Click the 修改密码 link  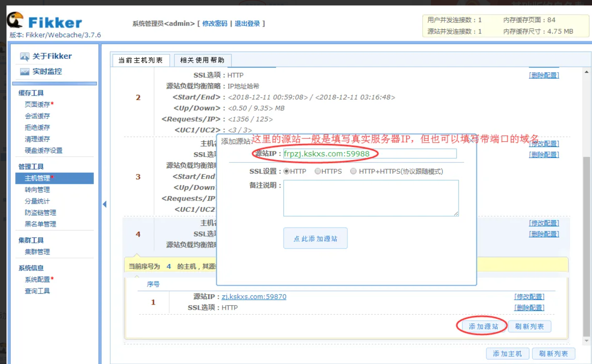pos(215,24)
